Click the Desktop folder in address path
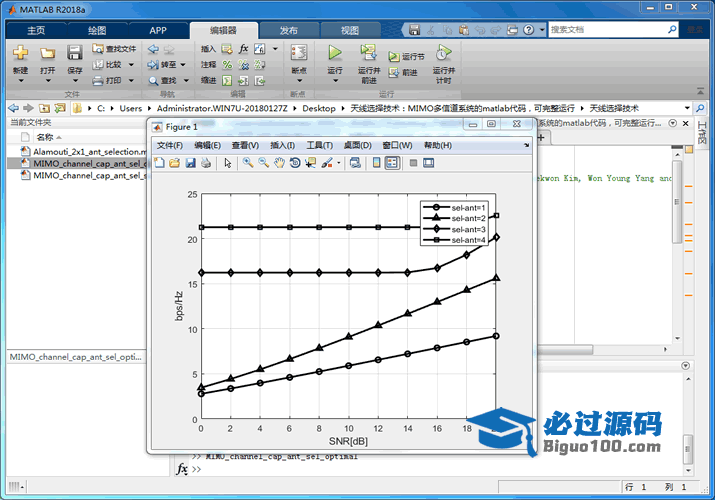The width and height of the screenshot is (715, 500). (319, 108)
